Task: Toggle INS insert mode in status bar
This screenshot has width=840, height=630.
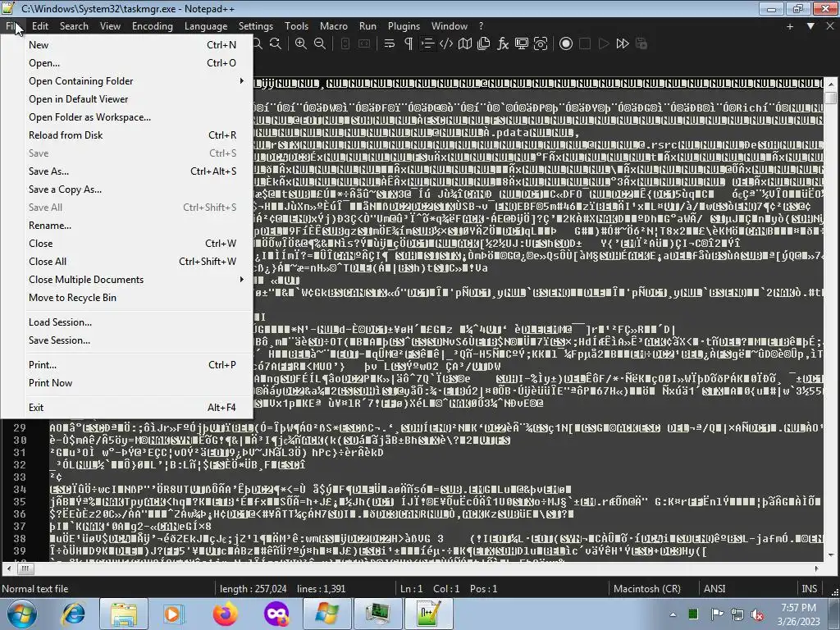Action: click(x=809, y=589)
